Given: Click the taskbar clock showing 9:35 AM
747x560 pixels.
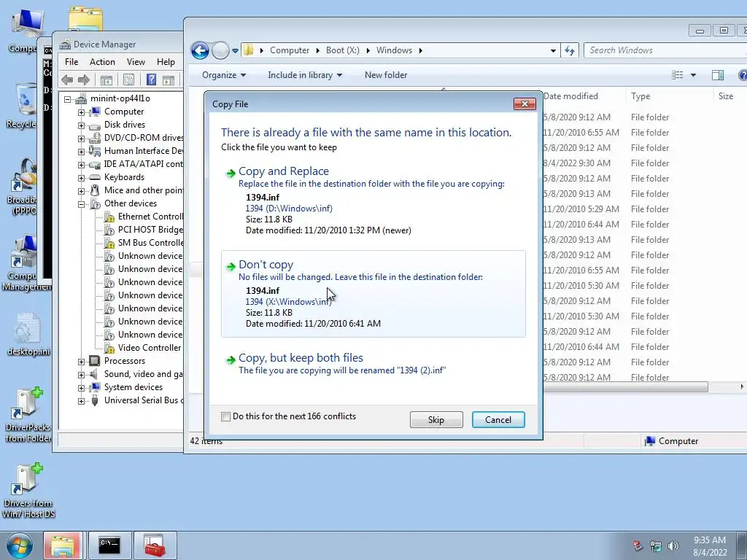Looking at the screenshot, I should coord(710,546).
